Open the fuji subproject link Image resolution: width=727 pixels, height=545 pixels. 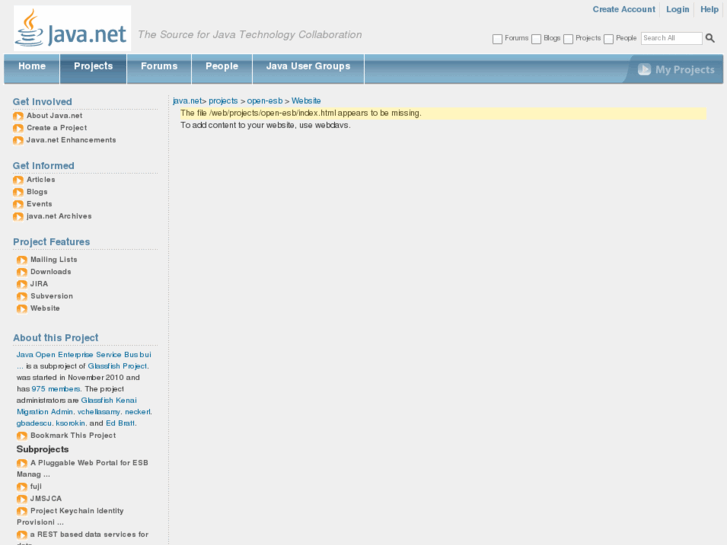(x=36, y=486)
